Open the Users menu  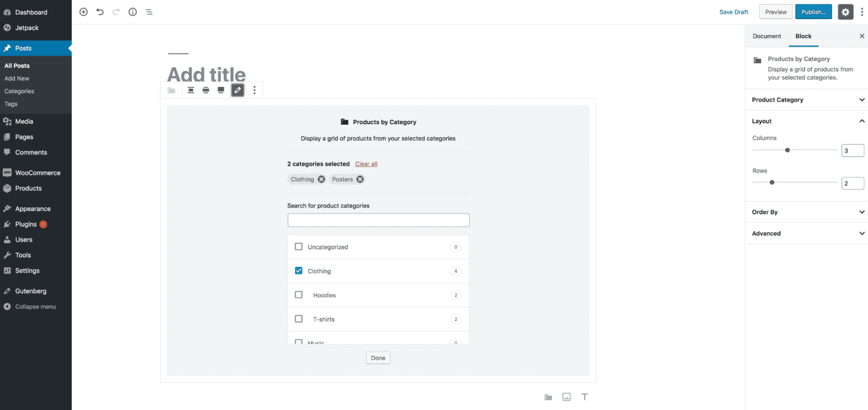[x=36, y=240]
